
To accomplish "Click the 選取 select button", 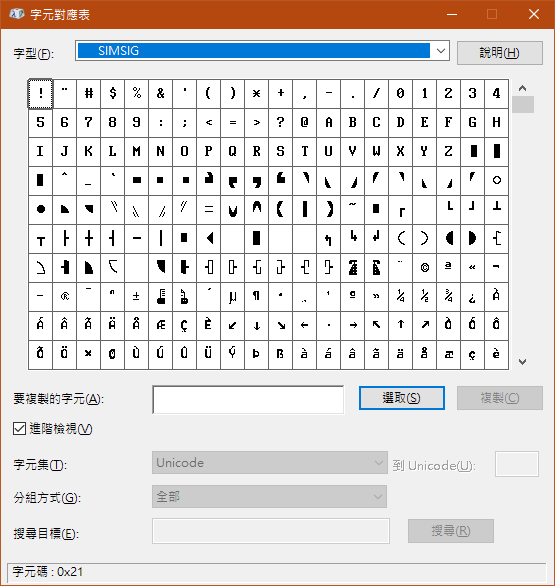I will click(x=402, y=398).
